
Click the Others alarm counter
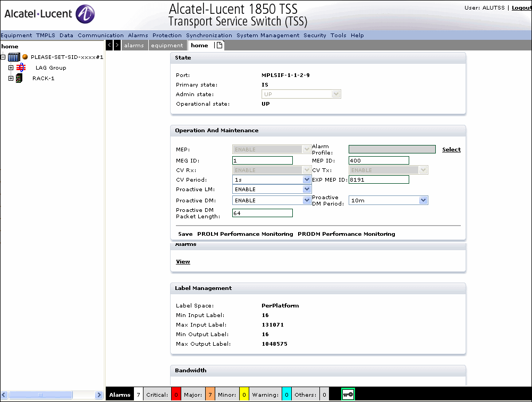click(x=324, y=395)
